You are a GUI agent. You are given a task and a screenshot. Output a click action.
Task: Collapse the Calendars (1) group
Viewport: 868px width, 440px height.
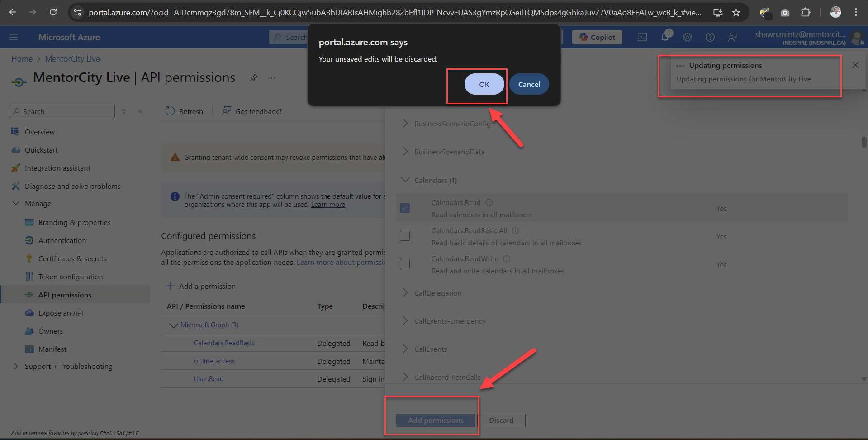tap(405, 180)
